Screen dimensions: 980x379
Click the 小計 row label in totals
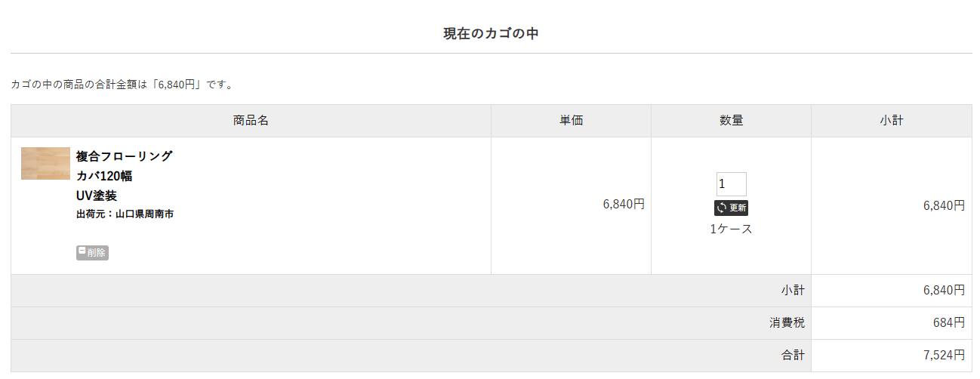[x=793, y=290]
